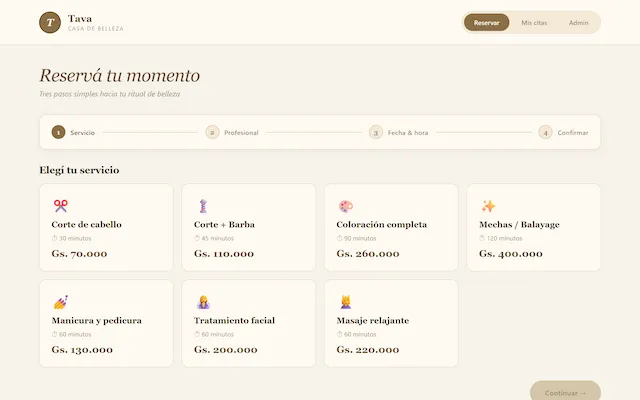Select the nail polish icon for Manicura y pedicura
The image size is (640, 400).
[60, 302]
